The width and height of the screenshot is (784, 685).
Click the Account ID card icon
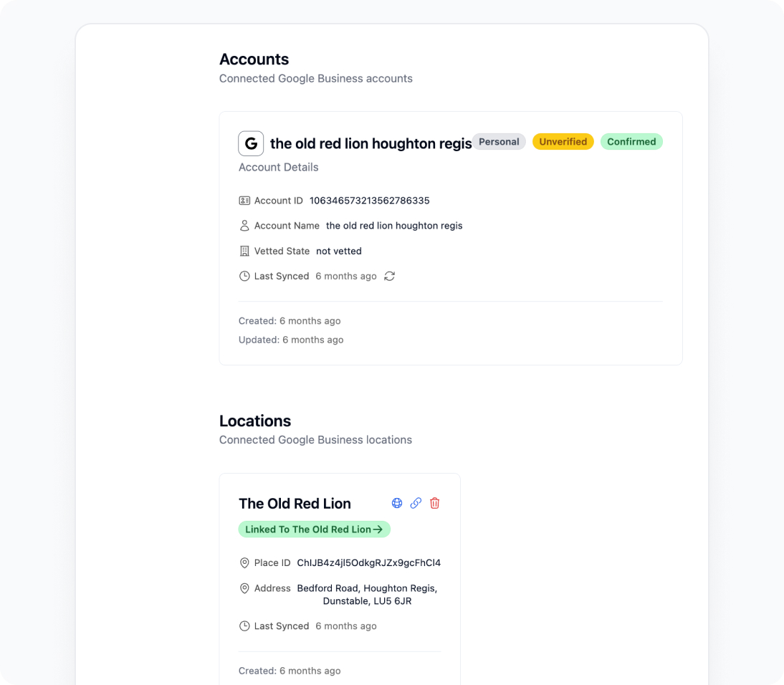[244, 201]
